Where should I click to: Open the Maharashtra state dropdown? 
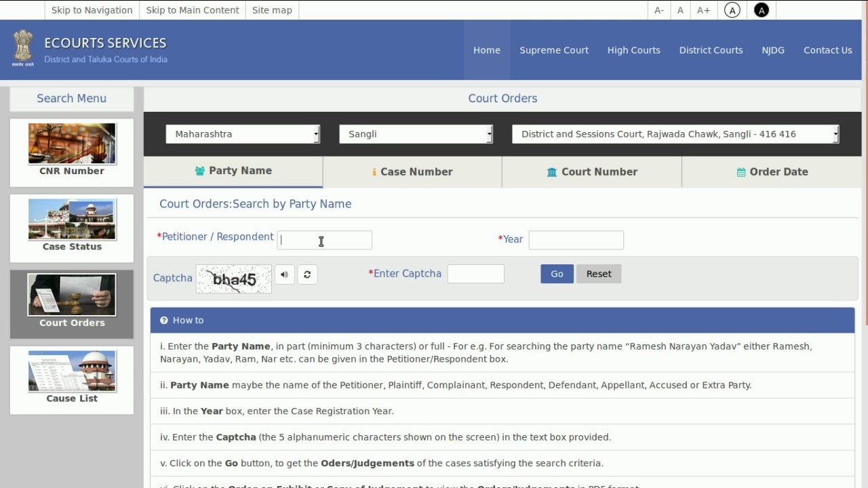click(243, 134)
